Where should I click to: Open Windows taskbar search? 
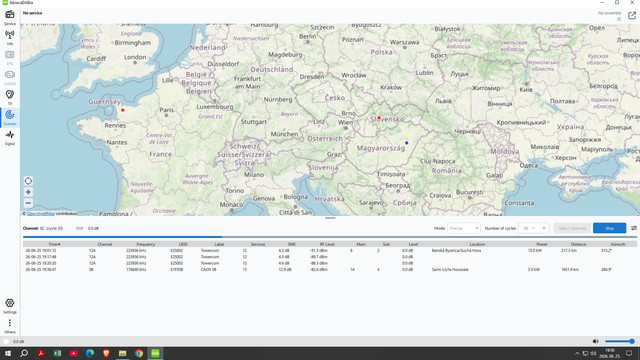tap(24, 353)
